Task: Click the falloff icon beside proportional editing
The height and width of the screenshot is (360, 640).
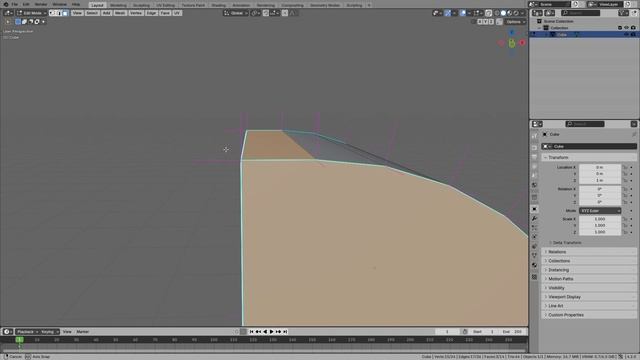Action: tap(292, 13)
